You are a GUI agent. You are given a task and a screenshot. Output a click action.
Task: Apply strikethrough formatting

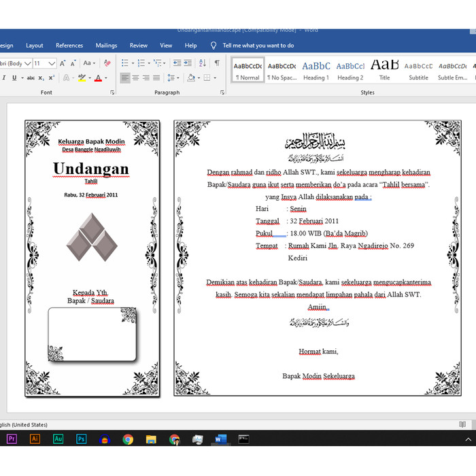click(x=31, y=78)
